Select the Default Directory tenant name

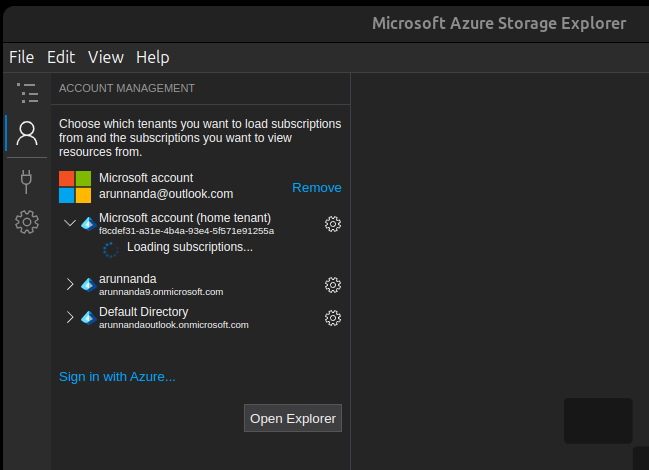(144, 312)
